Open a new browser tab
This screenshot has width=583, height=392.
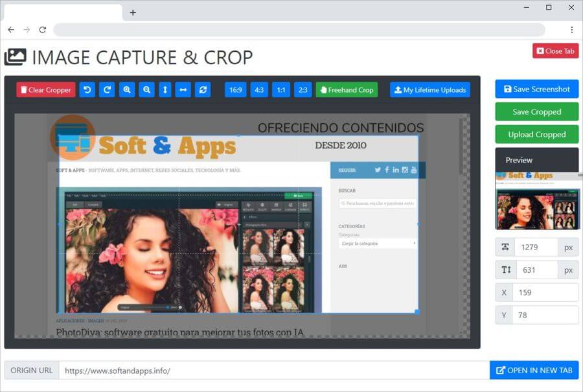(133, 12)
